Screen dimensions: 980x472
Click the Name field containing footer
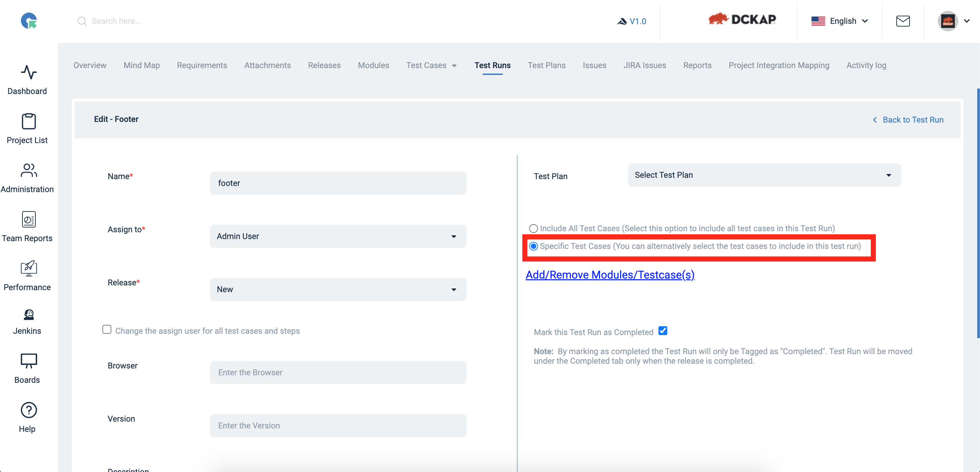[x=338, y=183]
